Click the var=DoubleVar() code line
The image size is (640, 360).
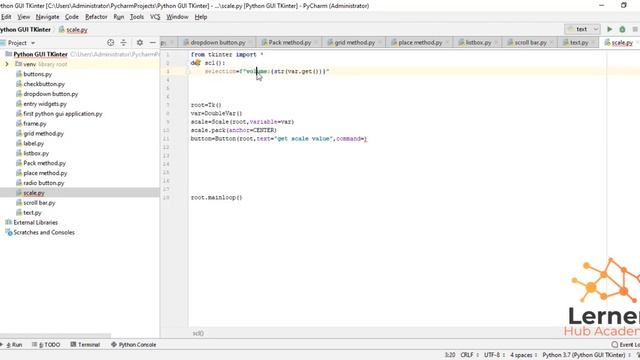click(x=216, y=113)
